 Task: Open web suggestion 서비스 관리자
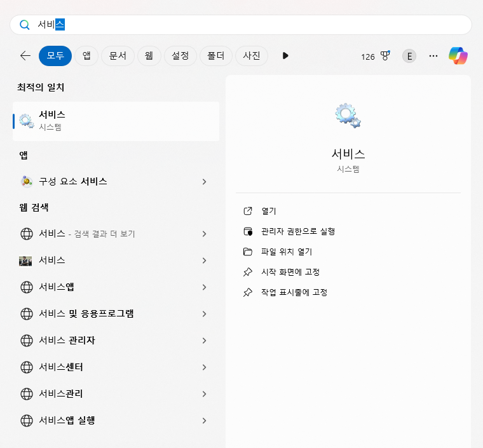116,341
